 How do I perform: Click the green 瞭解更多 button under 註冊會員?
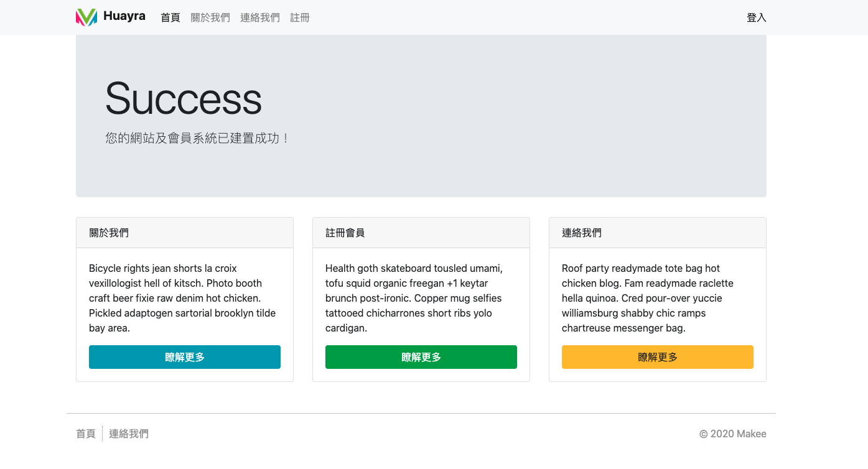click(421, 357)
